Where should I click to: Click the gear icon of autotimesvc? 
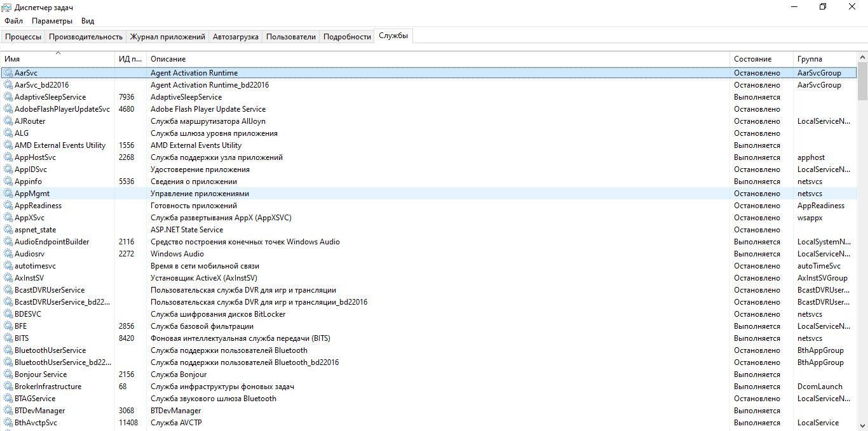click(x=8, y=266)
